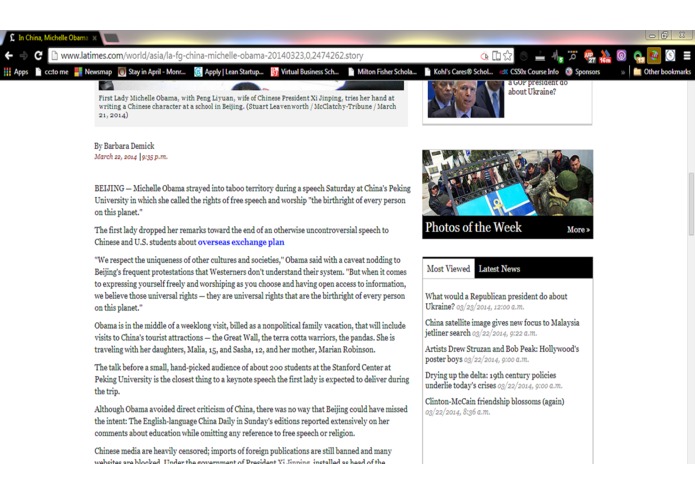Select the 'In China, Michelle Obama' tab

pyautogui.click(x=52, y=38)
